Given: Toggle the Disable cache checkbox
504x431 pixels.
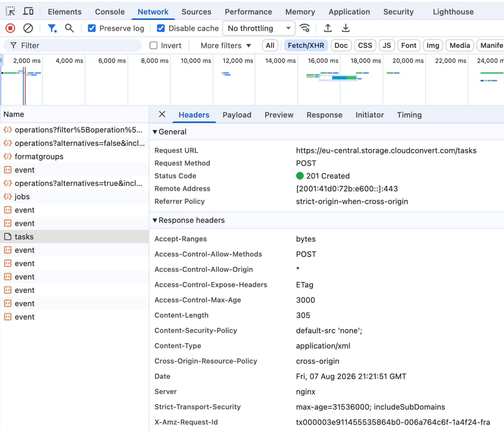Looking at the screenshot, I should coord(161,28).
